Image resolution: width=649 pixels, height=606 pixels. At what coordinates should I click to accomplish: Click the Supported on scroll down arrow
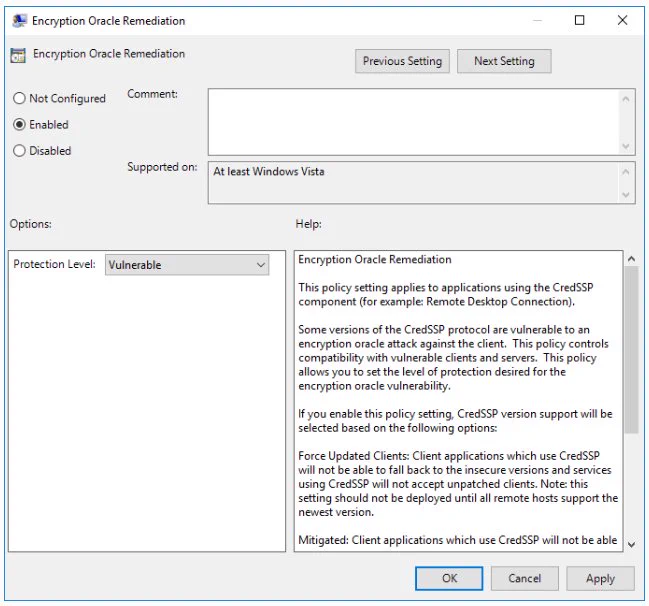click(x=626, y=195)
